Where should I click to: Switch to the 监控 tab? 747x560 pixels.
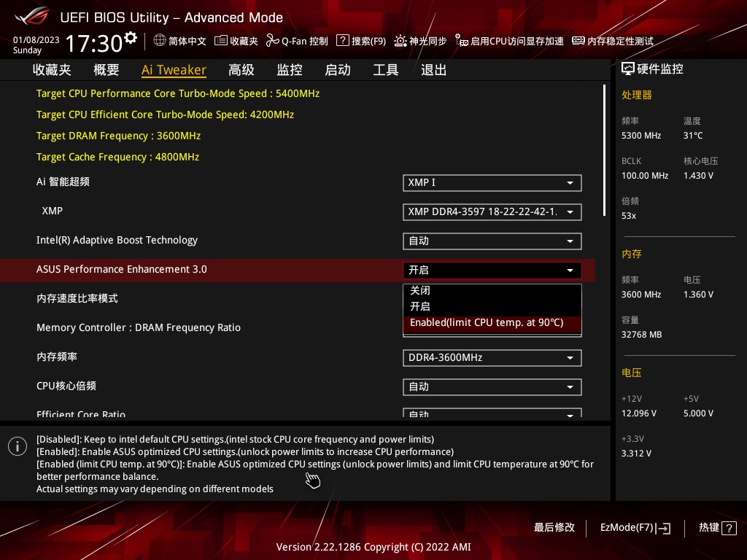click(290, 70)
